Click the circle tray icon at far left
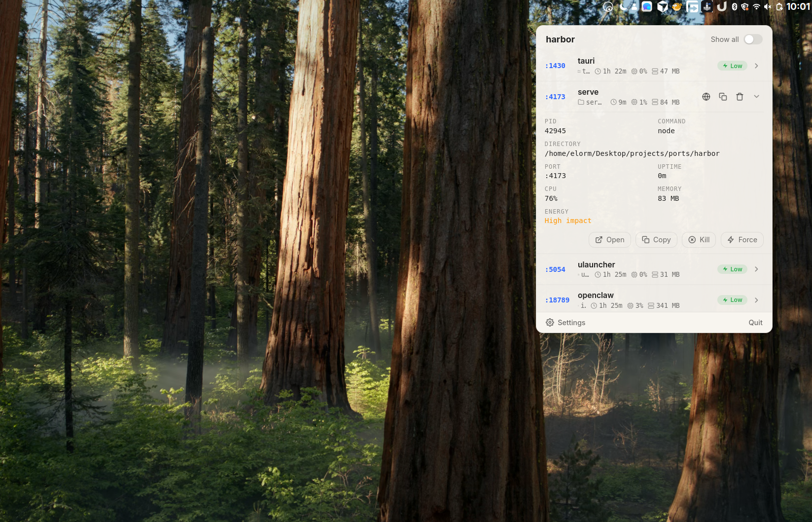The height and width of the screenshot is (522, 812). point(608,6)
